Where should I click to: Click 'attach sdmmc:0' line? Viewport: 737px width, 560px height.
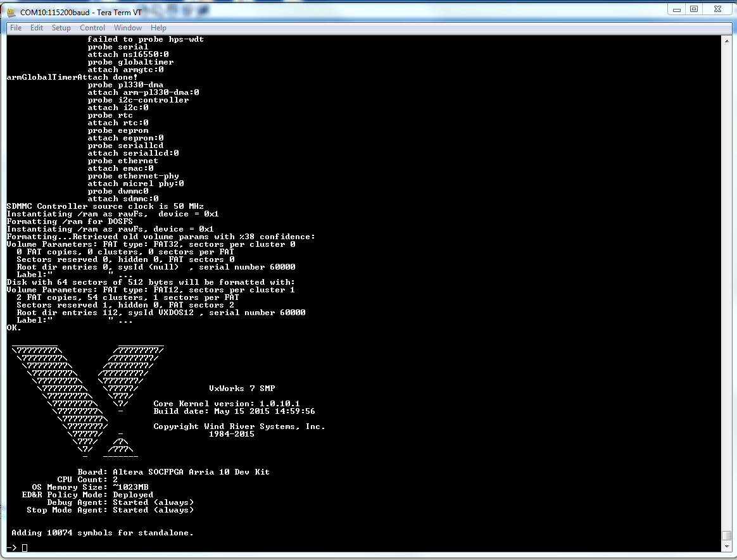coord(123,199)
